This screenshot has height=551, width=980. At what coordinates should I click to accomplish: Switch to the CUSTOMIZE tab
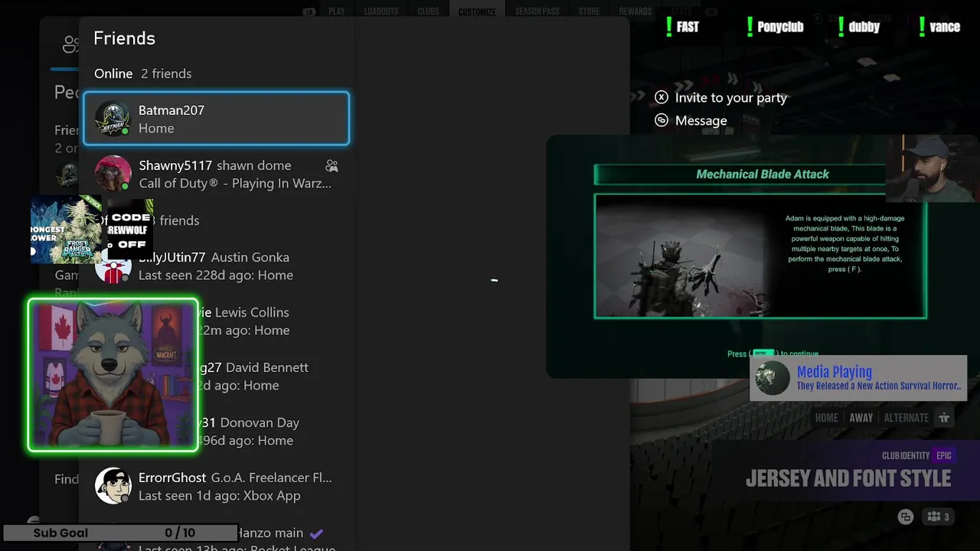477,11
